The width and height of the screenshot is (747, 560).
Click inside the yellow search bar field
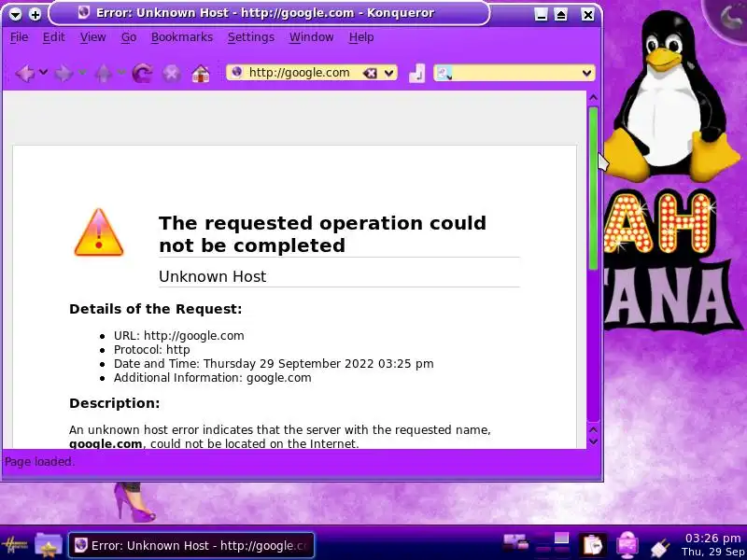(x=516, y=73)
